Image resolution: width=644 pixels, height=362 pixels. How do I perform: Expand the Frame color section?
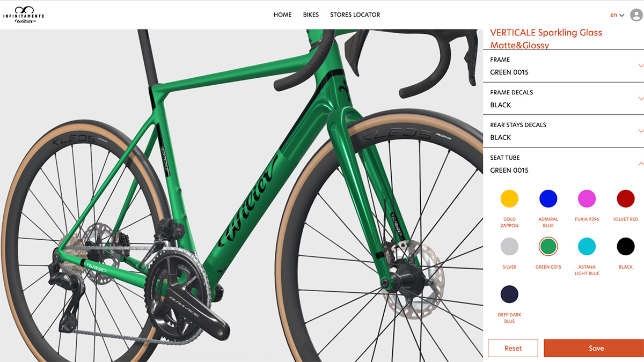[x=563, y=66]
